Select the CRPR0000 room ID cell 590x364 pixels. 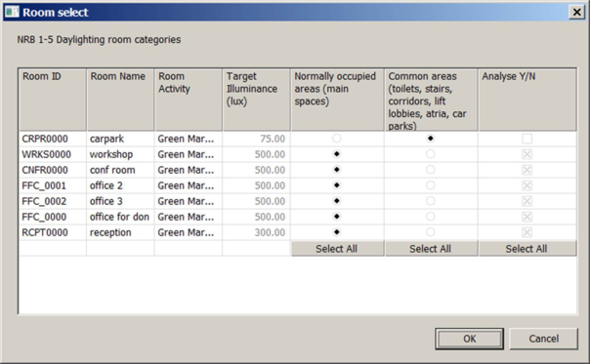point(53,139)
